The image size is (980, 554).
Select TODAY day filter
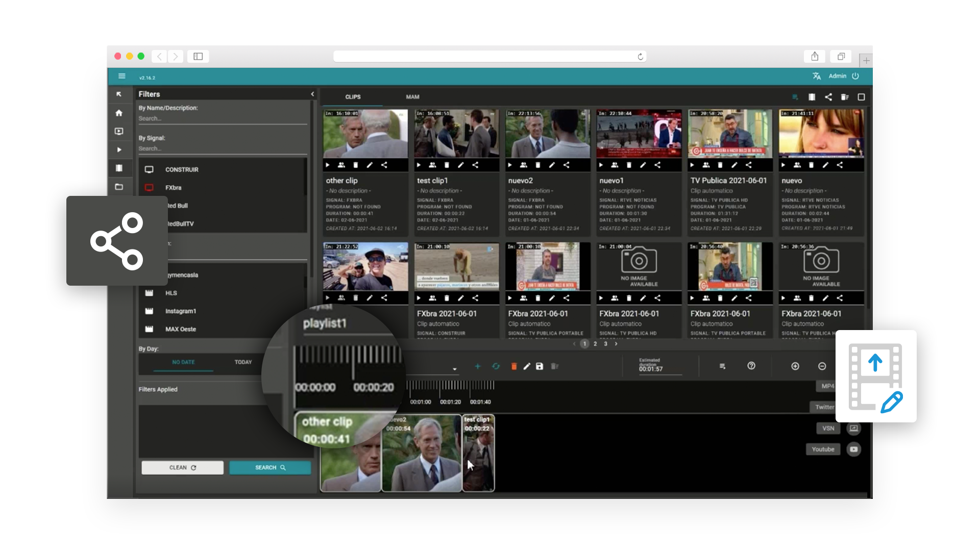tap(243, 362)
